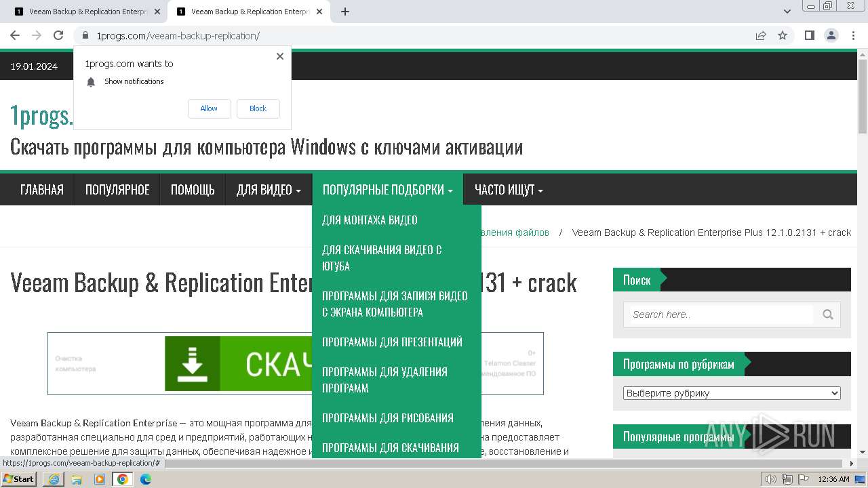Open the Windows Start button

tap(18, 479)
